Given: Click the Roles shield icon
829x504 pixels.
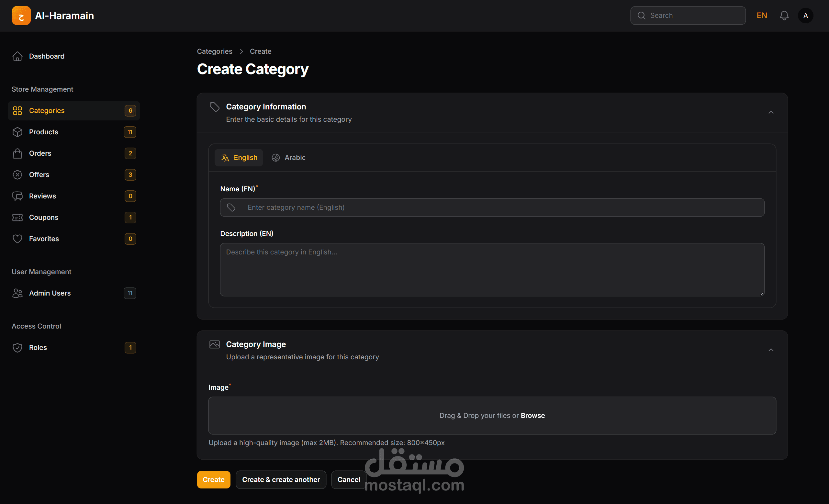Looking at the screenshot, I should 17,348.
